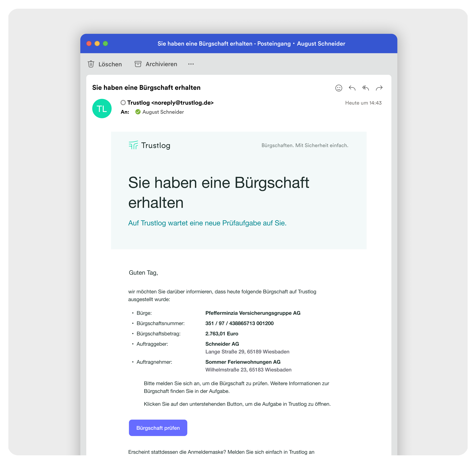Click the line starting Erscheint stattdessen die Anmeldemaske

(221, 452)
